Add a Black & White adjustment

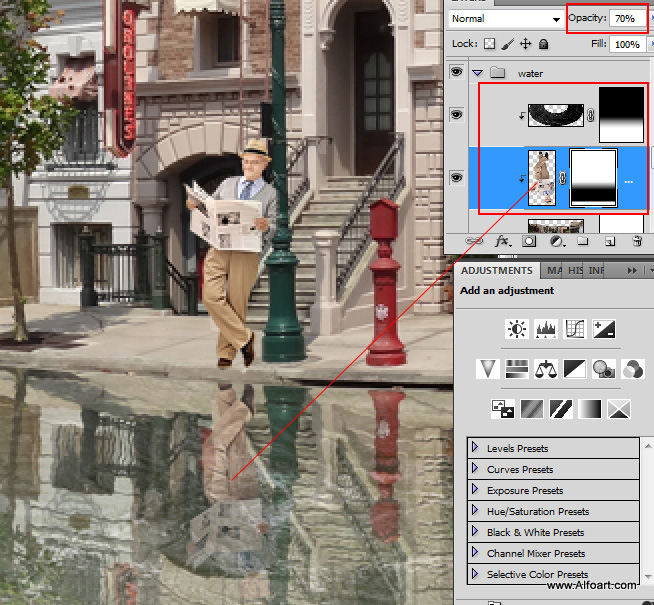point(575,369)
